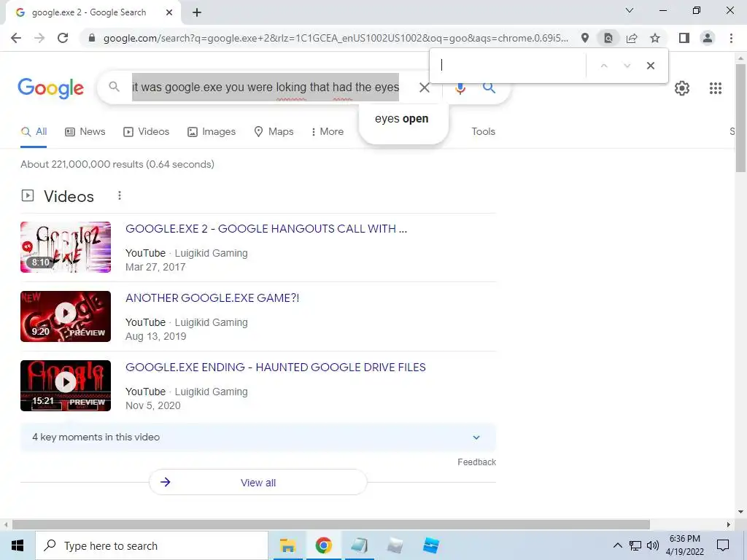Open GOOGLE.EXE ENDING - HAUNTED GOOGLE DRIVE link
Image resolution: width=747 pixels, height=560 pixels.
pyautogui.click(x=275, y=367)
